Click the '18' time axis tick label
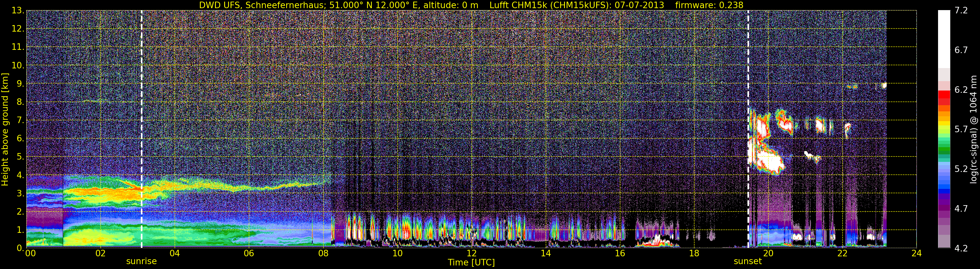 (x=694, y=254)
